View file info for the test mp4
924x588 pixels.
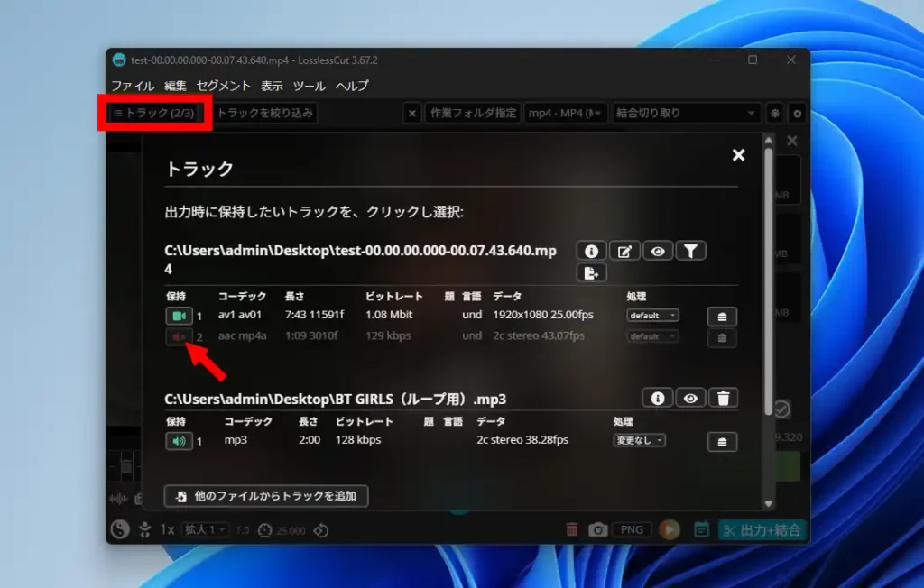click(592, 250)
